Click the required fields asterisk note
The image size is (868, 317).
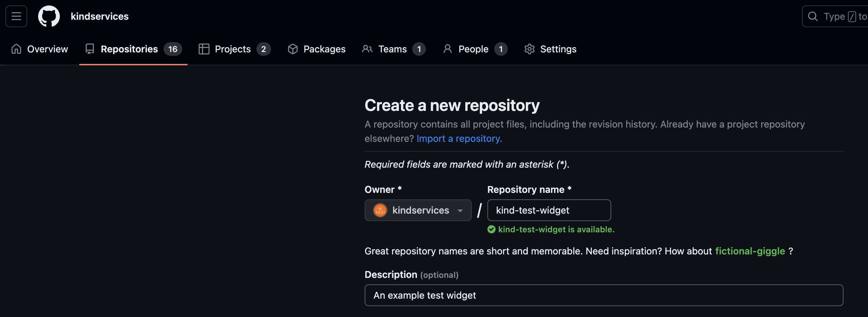467,164
